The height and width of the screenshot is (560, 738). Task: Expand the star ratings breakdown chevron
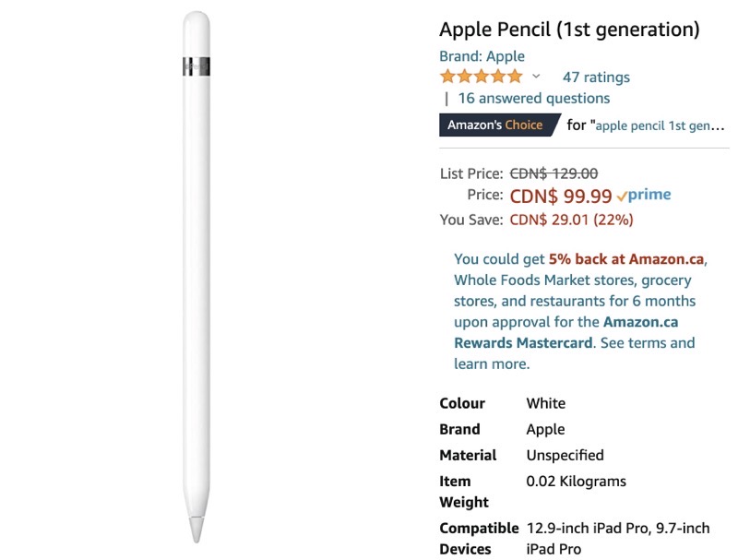click(536, 77)
